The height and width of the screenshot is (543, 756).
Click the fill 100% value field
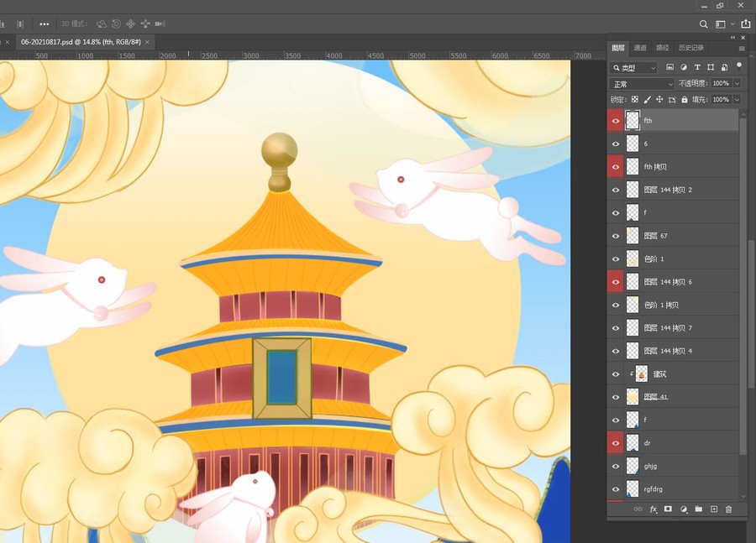click(x=721, y=100)
